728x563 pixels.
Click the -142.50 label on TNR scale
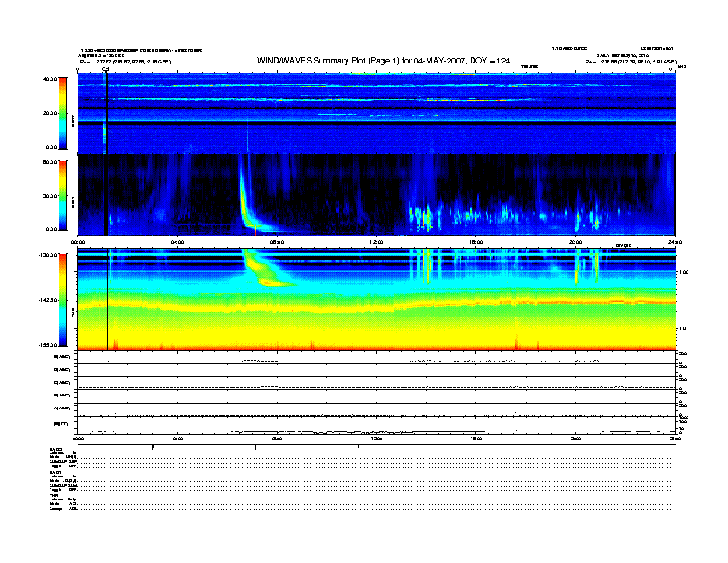tap(48, 300)
